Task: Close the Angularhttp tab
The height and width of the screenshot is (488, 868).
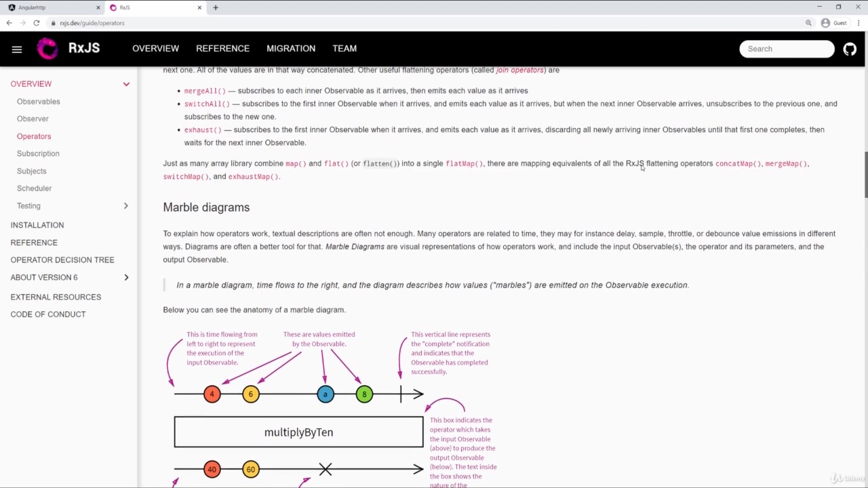Action: 98,7
